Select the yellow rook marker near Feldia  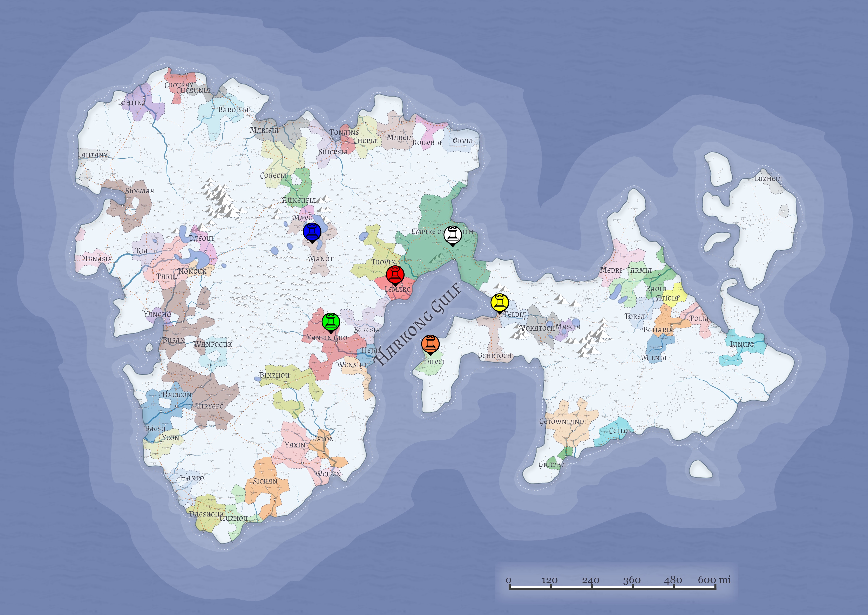click(x=499, y=303)
